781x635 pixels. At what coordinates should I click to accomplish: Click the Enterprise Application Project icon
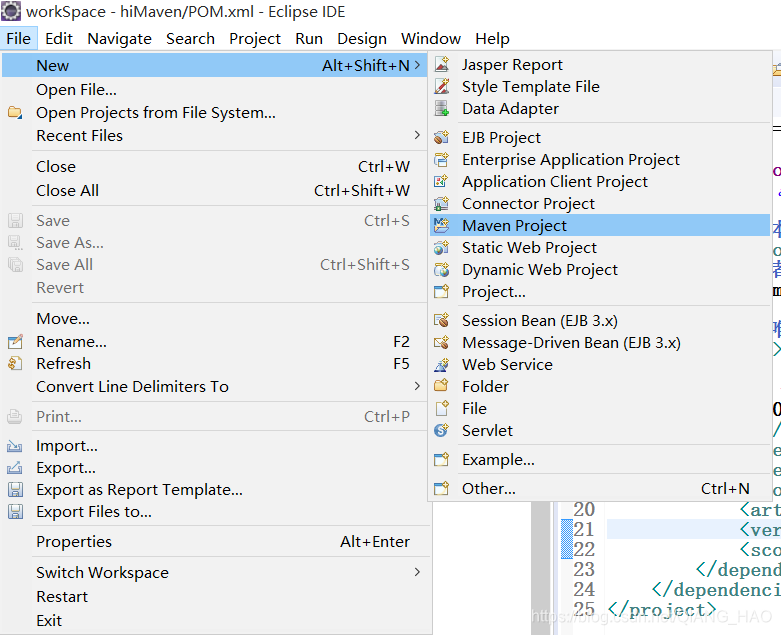point(442,159)
